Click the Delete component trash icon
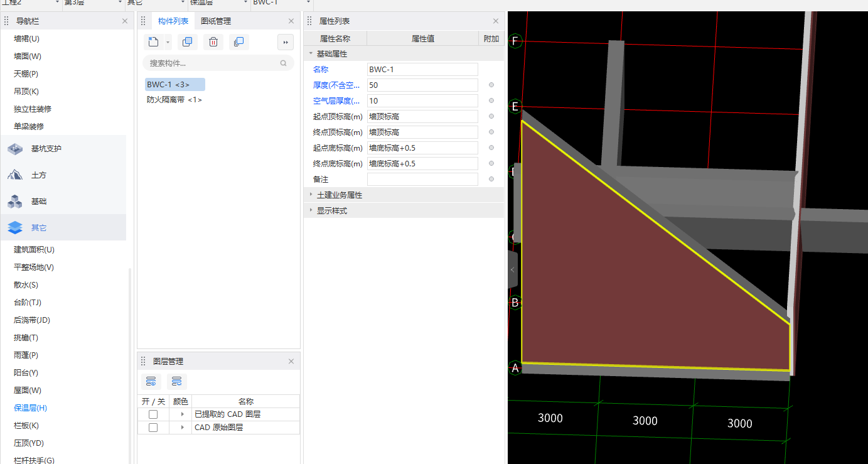The image size is (868, 464). [213, 42]
